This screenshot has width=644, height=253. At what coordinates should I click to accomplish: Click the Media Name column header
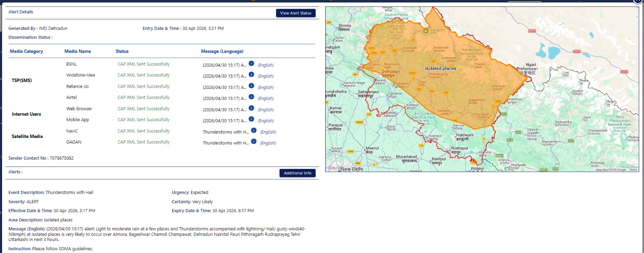click(78, 51)
